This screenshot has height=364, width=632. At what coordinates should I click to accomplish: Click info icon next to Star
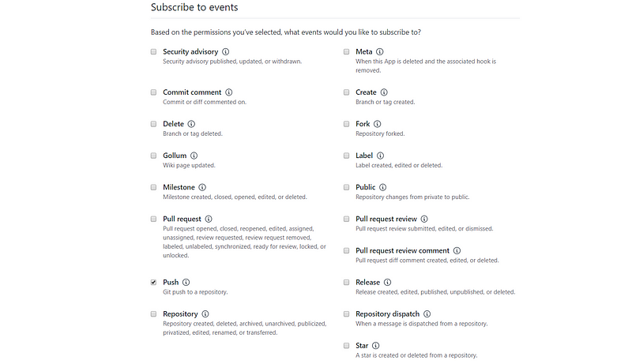point(376,346)
